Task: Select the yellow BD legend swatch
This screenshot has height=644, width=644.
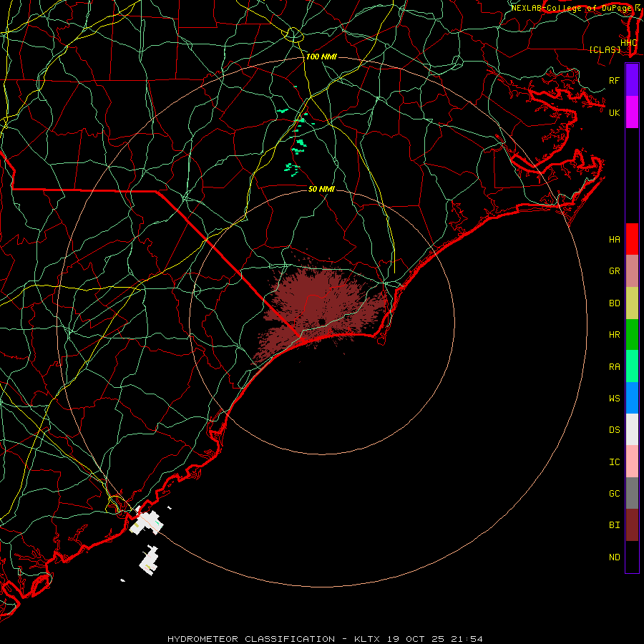Action: (x=632, y=303)
